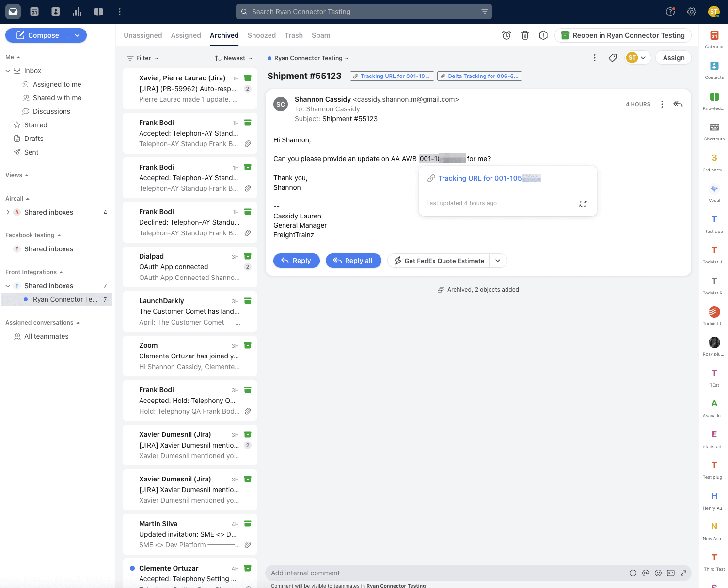Click Reopen in Ryan Connector Testing
The width and height of the screenshot is (728, 588).
623,35
